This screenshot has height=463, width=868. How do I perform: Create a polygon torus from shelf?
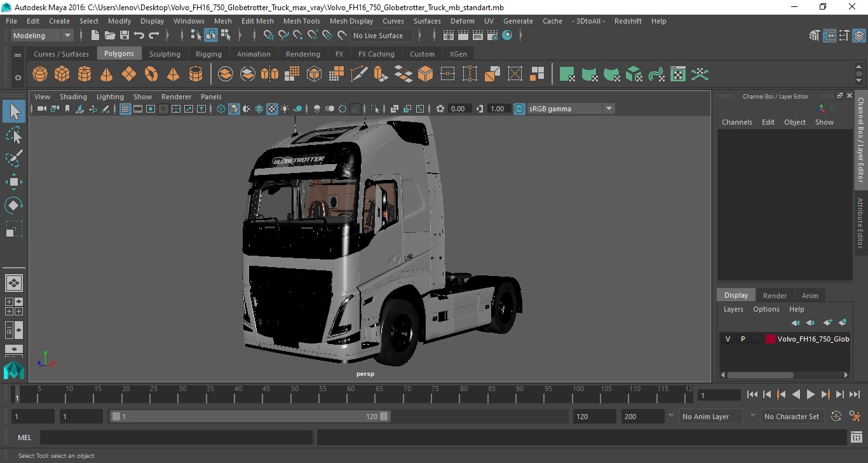click(x=151, y=74)
